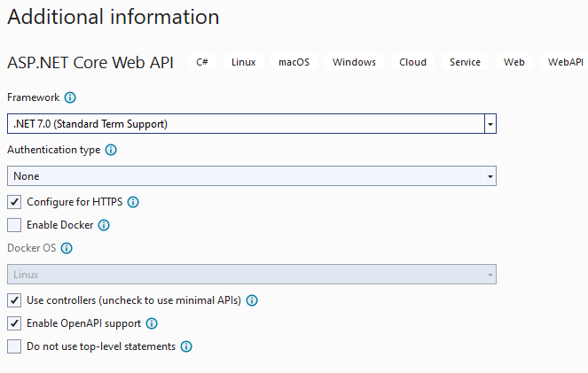This screenshot has width=588, height=373.
Task: Click the Cloud tag label
Action: pyautogui.click(x=412, y=62)
